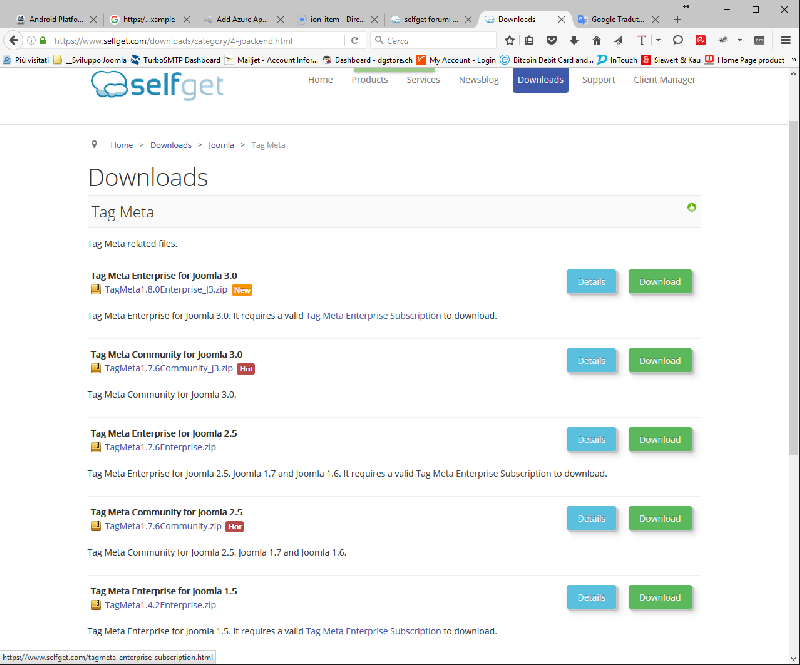
Task: Click zip icon beside TagMeta1.7.6Enterprise.zip
Action: click(95, 447)
